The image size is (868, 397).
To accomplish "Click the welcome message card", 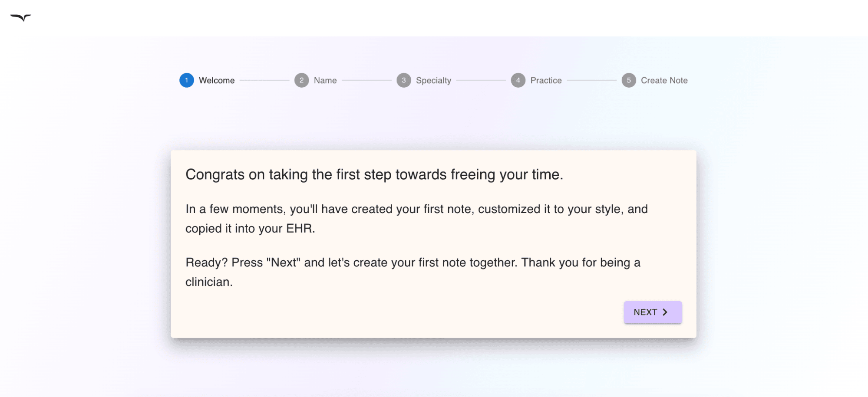I will pyautogui.click(x=433, y=244).
